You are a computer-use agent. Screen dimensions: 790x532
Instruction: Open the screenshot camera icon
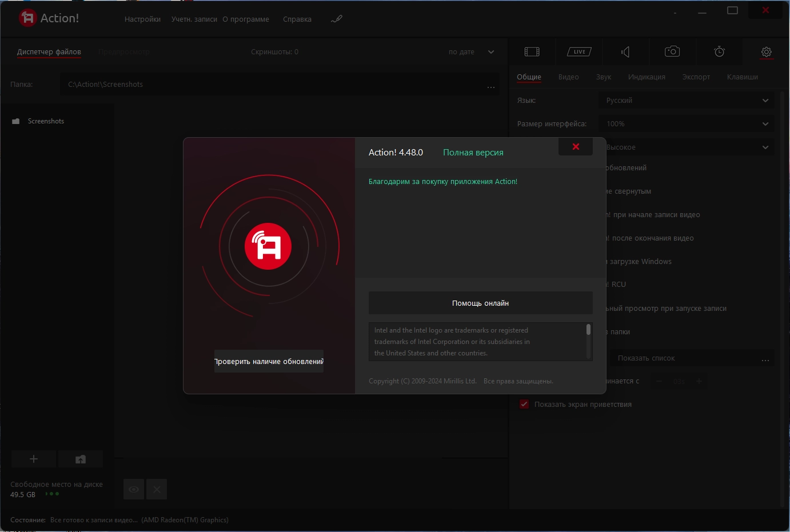click(672, 52)
